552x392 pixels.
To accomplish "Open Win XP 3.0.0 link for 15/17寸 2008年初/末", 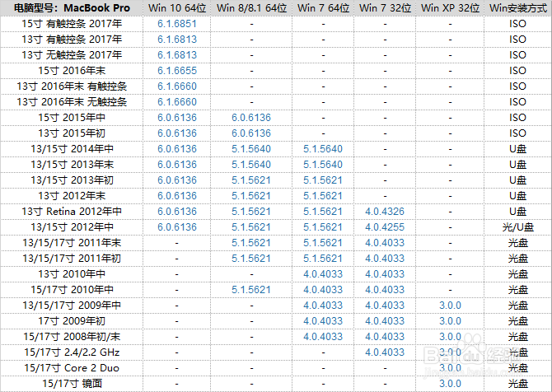I will pos(451,337).
